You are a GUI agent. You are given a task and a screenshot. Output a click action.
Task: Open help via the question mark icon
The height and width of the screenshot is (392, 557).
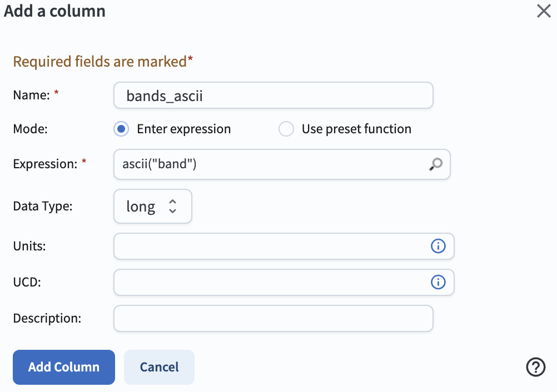click(x=535, y=367)
